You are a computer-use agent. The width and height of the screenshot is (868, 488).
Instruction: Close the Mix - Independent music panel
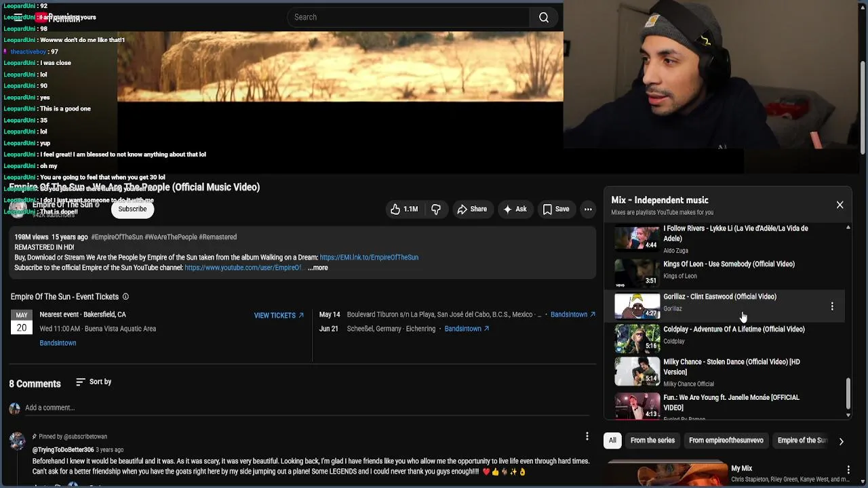coord(840,205)
